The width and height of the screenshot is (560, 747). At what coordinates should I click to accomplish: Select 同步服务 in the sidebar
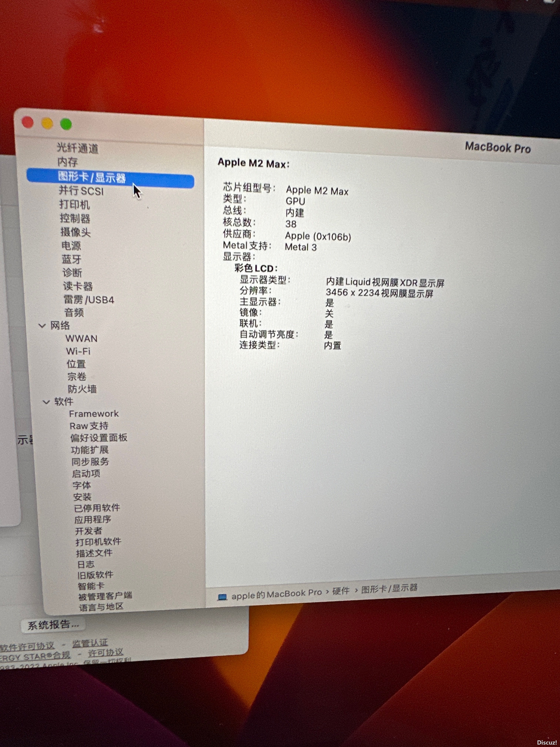coord(91,462)
